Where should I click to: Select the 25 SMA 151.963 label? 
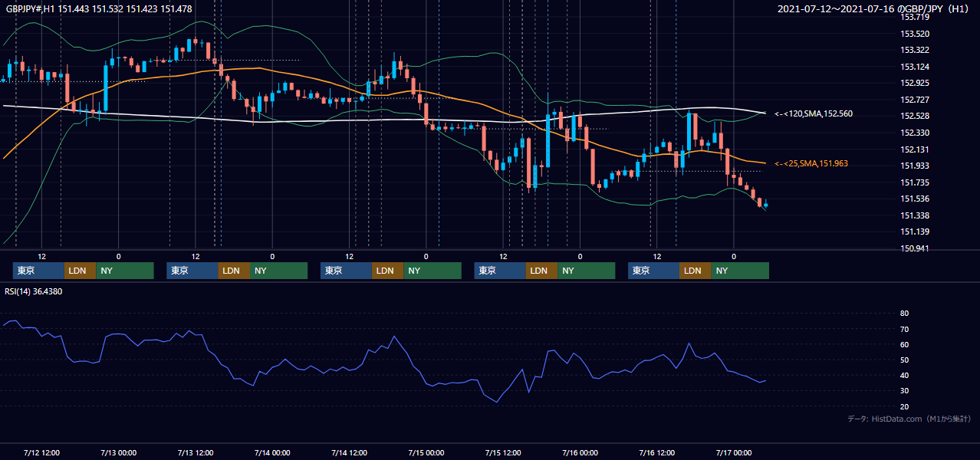[811, 163]
